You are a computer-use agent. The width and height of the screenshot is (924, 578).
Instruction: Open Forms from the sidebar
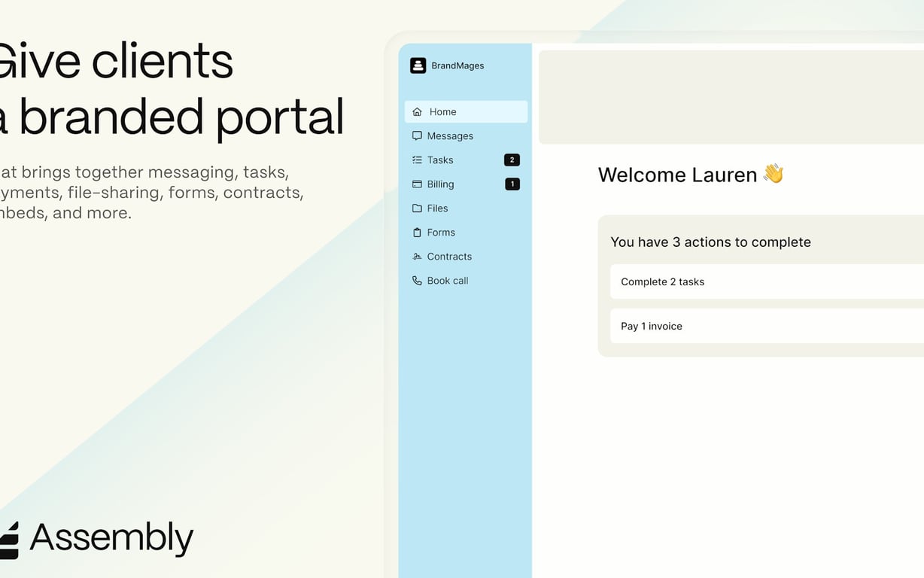click(x=466, y=232)
